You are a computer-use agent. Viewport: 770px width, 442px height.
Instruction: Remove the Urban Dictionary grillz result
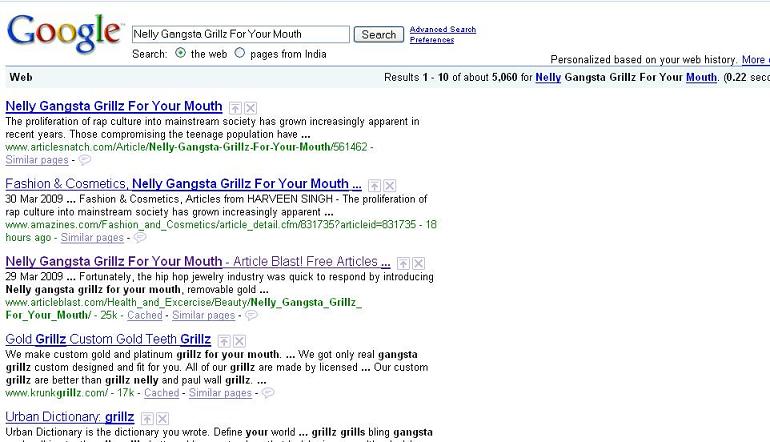pyautogui.click(x=162, y=418)
